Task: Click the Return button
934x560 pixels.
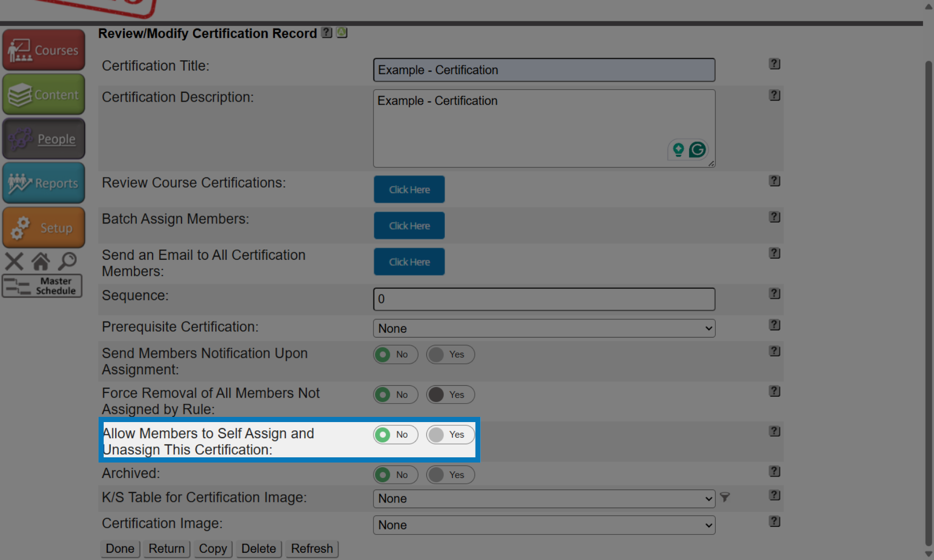Action: point(166,549)
